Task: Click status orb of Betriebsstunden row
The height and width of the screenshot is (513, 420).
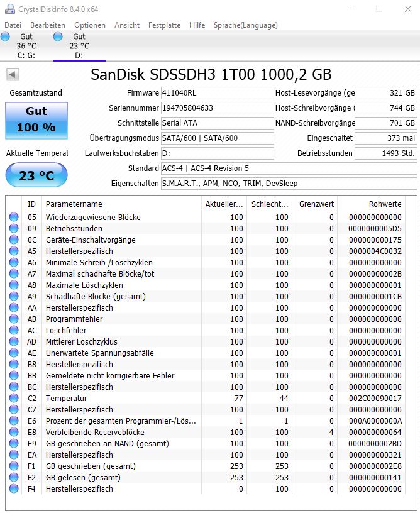Action: (x=14, y=228)
